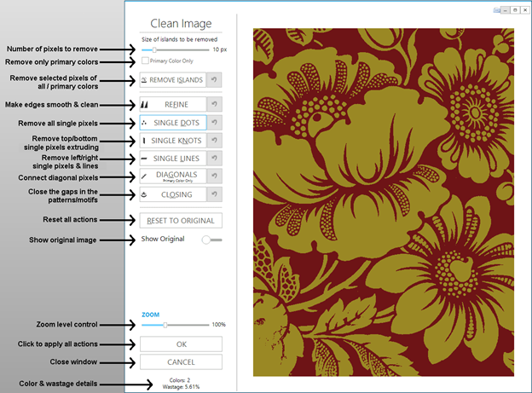Image resolution: width=532 pixels, height=393 pixels.
Task: Run the Single Dots cleanup
Action: click(x=173, y=123)
